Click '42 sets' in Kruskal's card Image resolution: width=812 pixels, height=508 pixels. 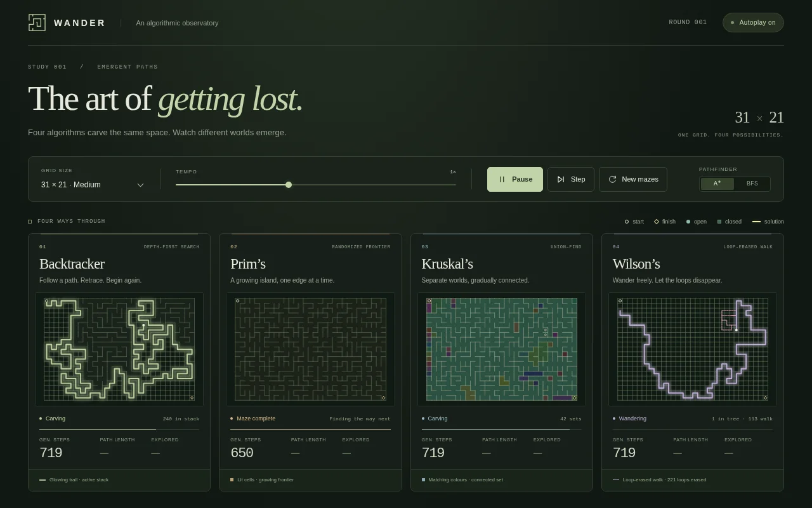pos(571,419)
